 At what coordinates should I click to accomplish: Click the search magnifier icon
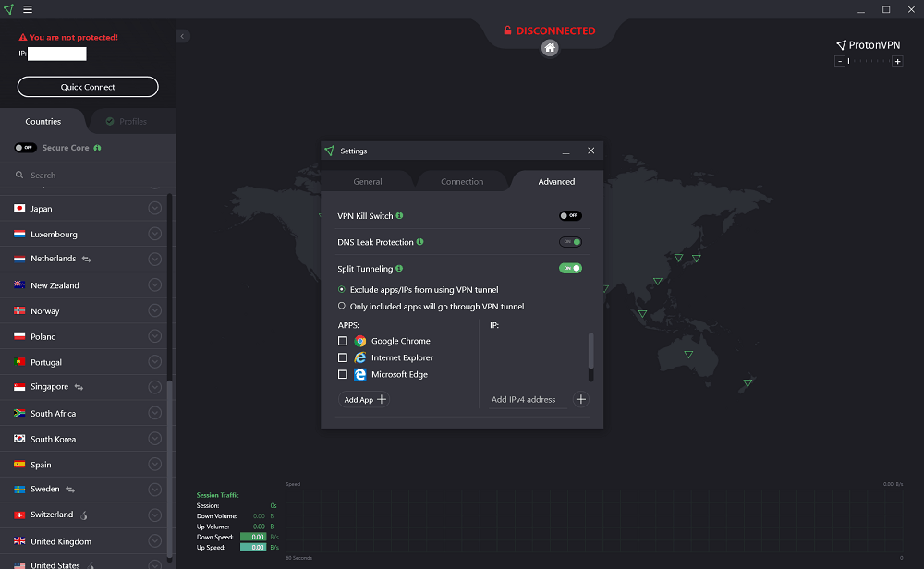tap(19, 175)
